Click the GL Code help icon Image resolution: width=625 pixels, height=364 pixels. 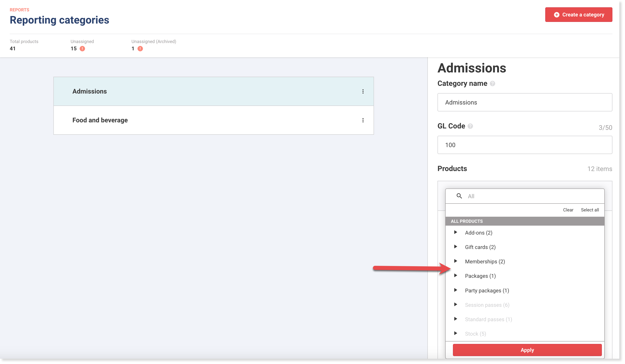470,126
